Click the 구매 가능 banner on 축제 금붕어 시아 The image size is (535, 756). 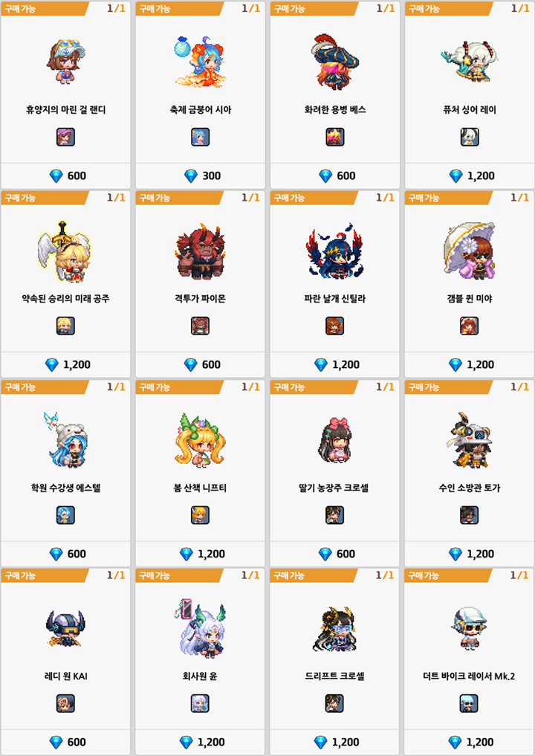coord(179,8)
